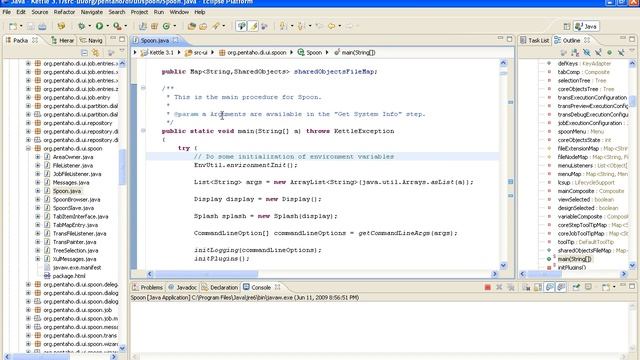
Task: Expand the Spoon.java tree node
Action: click(38, 191)
